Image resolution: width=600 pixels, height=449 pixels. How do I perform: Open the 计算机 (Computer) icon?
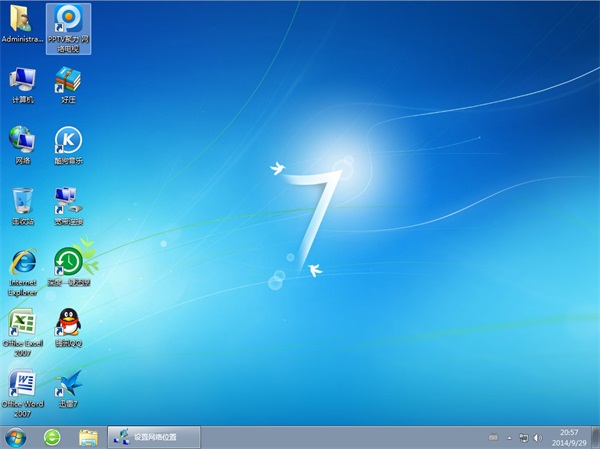(x=23, y=85)
